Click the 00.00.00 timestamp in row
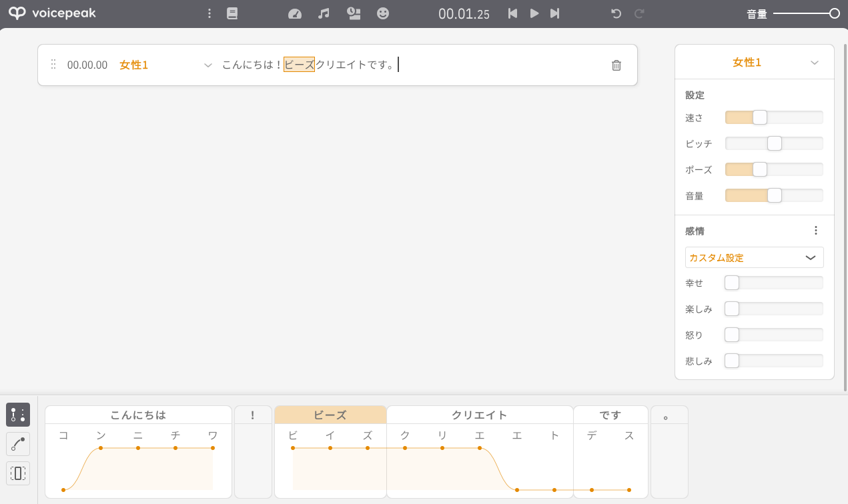 [x=87, y=65]
